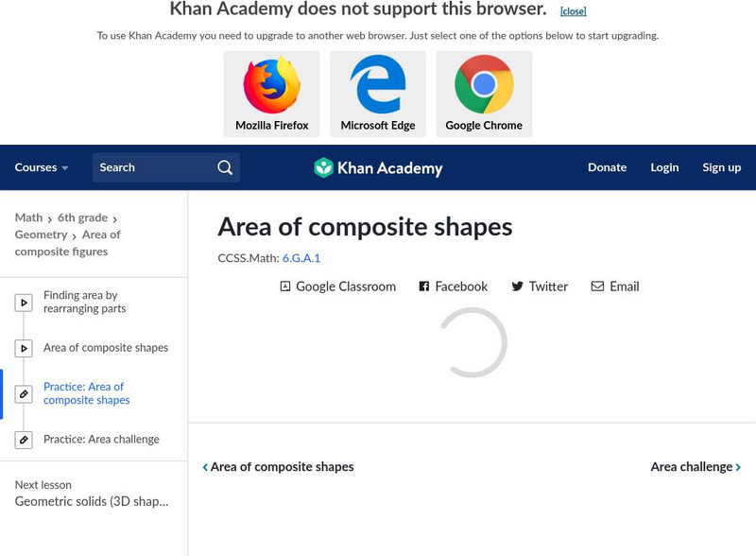Share lesson on Twitter
756x556 pixels.
[540, 287]
